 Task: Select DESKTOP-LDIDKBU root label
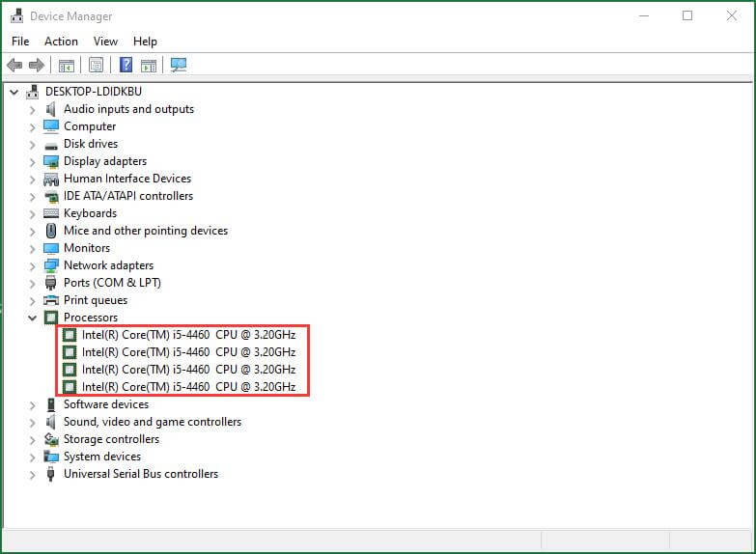coord(94,92)
